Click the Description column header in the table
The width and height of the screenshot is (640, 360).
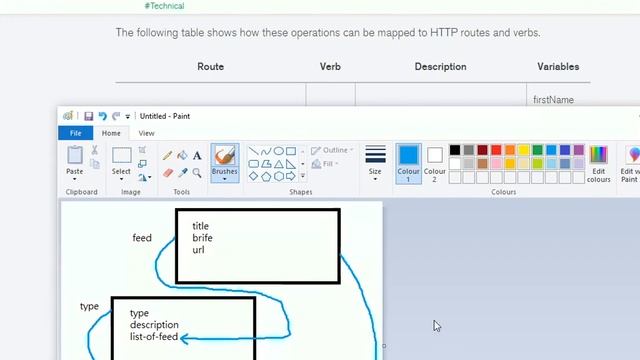(440, 67)
